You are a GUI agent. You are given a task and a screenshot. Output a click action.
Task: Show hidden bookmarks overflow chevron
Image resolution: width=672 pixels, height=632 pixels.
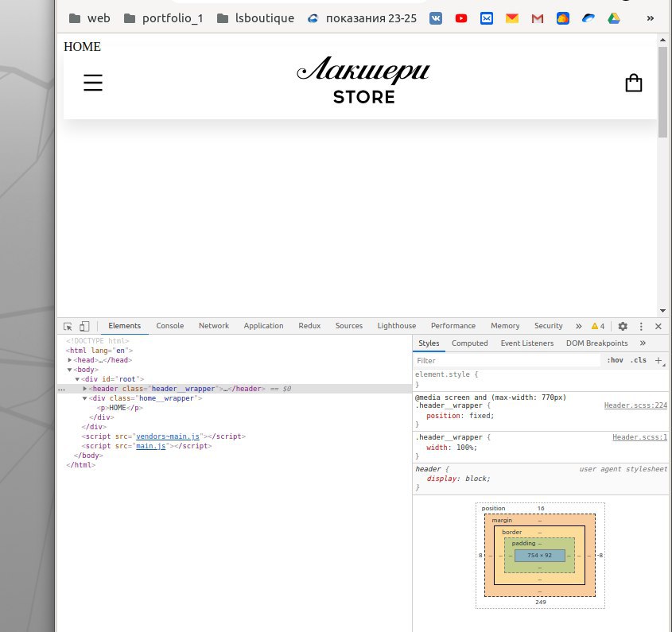[651, 18]
